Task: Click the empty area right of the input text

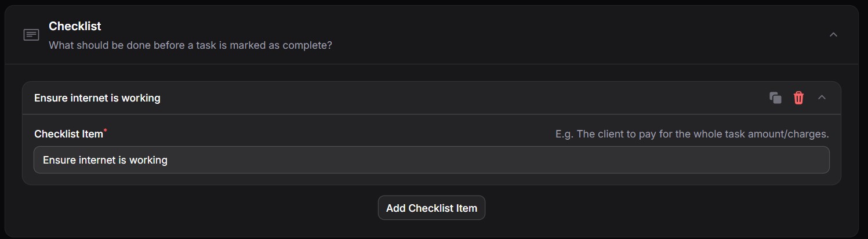Action: pos(493,160)
